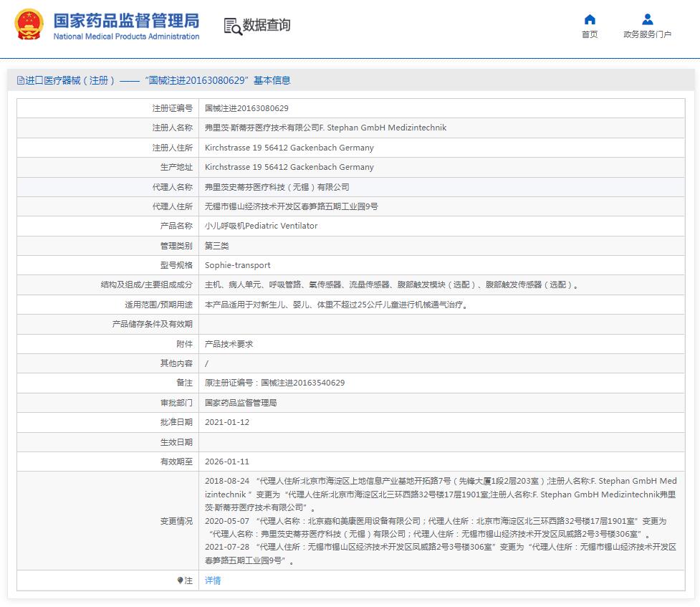This screenshot has width=700, height=607.
Task: Open the 政务服务门户 portal
Action: [647, 34]
